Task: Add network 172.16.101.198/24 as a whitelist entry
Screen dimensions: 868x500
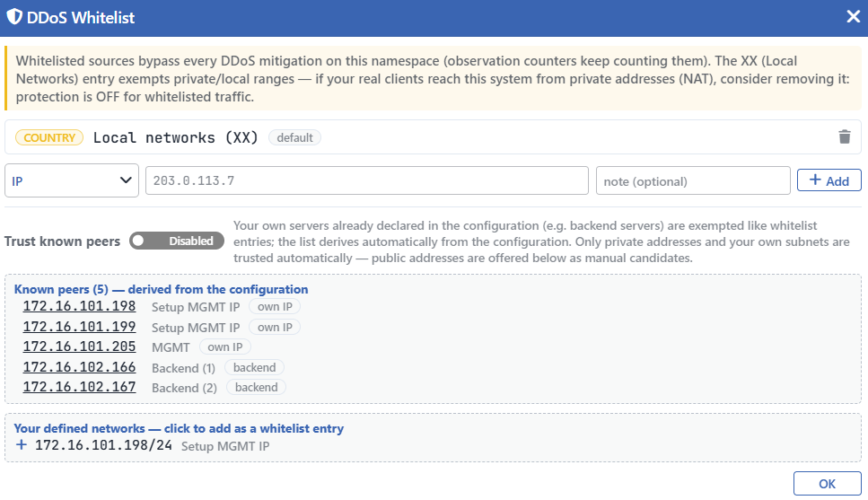Action: pos(103,445)
